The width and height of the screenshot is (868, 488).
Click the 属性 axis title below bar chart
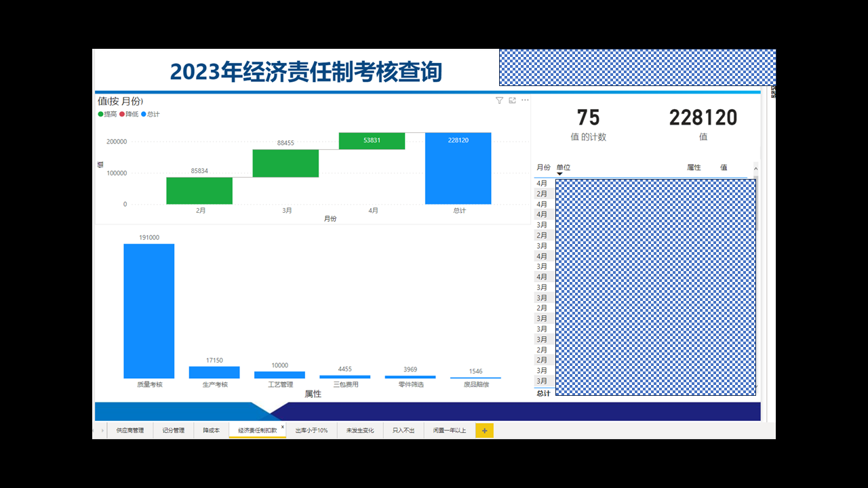click(313, 394)
